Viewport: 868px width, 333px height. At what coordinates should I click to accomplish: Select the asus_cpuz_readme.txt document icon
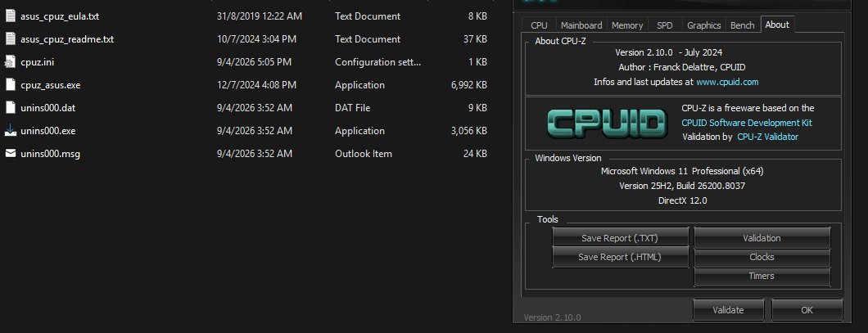coord(10,39)
